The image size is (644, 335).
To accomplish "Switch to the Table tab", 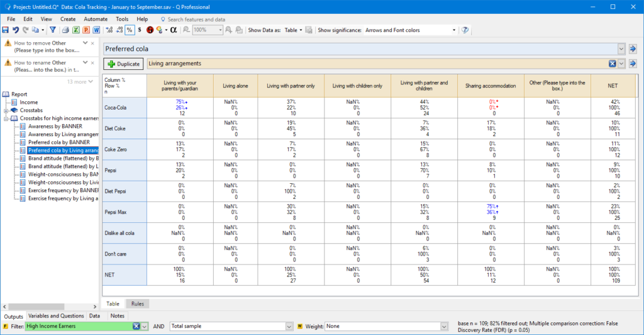I will (113, 304).
